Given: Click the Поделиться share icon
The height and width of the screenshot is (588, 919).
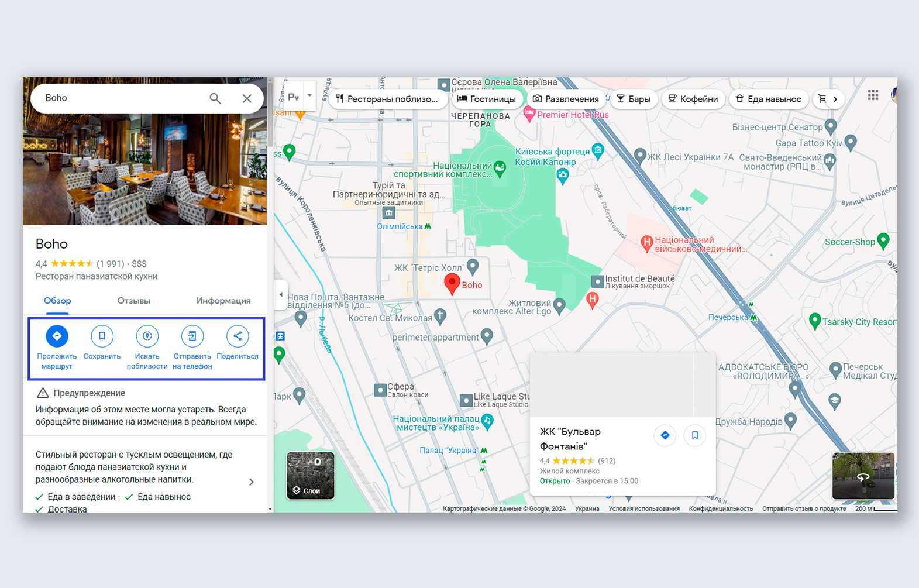Looking at the screenshot, I should click(x=238, y=336).
